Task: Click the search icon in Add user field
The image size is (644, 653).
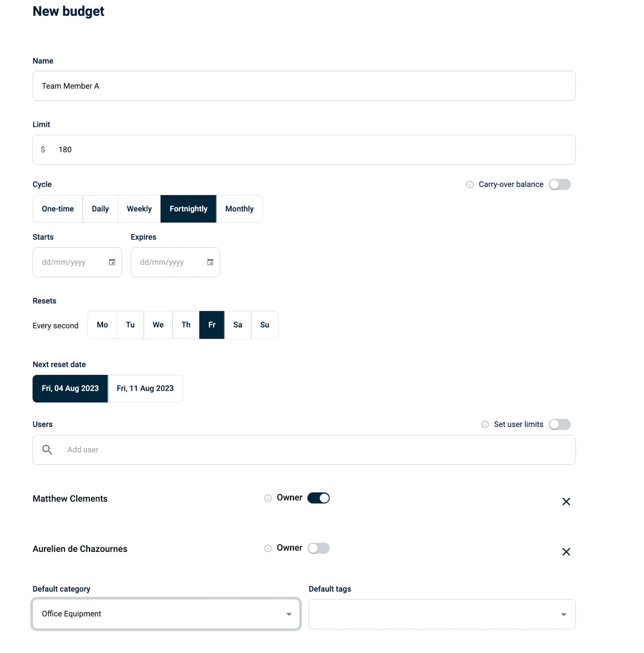Action: (47, 449)
